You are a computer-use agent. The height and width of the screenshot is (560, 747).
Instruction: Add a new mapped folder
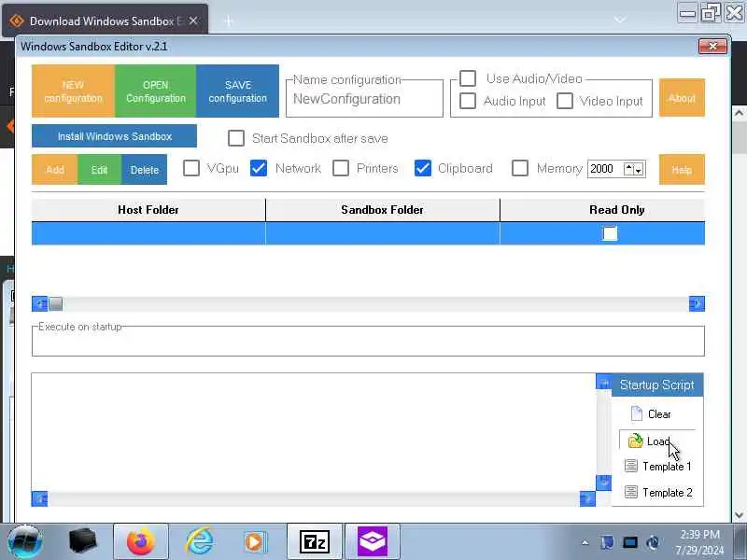(55, 170)
